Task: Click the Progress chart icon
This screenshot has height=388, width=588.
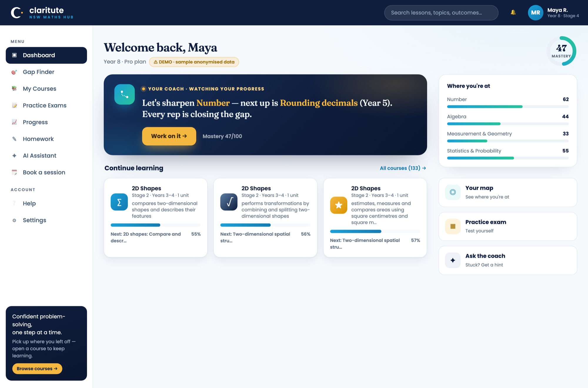Action: point(14,122)
